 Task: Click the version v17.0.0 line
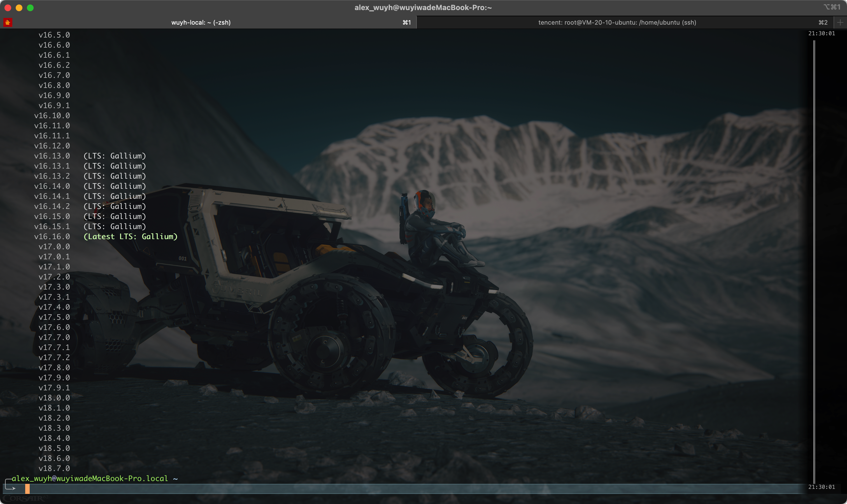(54, 247)
